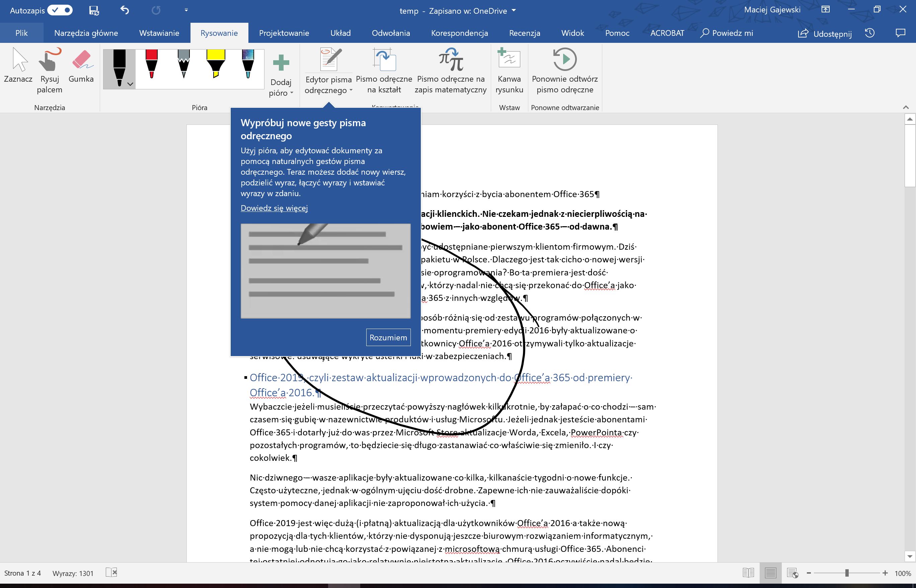
Task: Switch to Web Layout view icon
Action: click(792, 573)
